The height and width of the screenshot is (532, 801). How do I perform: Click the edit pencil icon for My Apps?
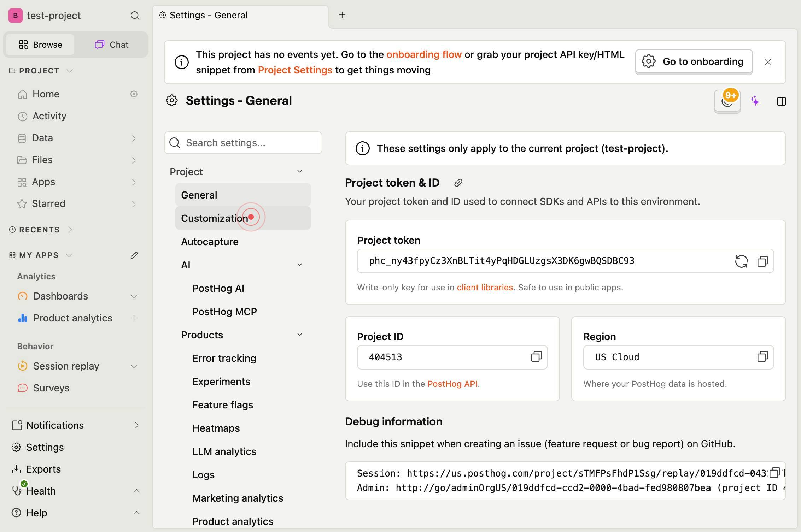[134, 255]
